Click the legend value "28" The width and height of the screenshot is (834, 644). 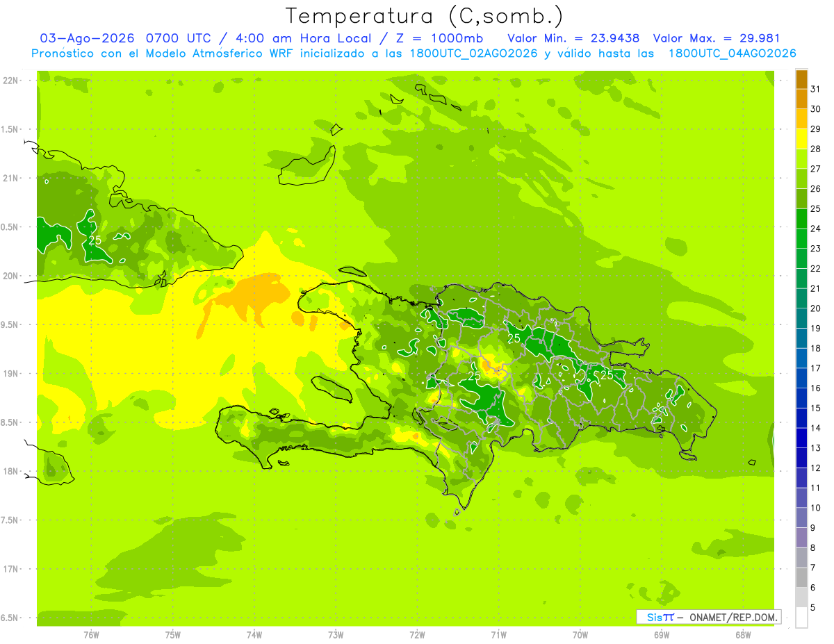[815, 149]
